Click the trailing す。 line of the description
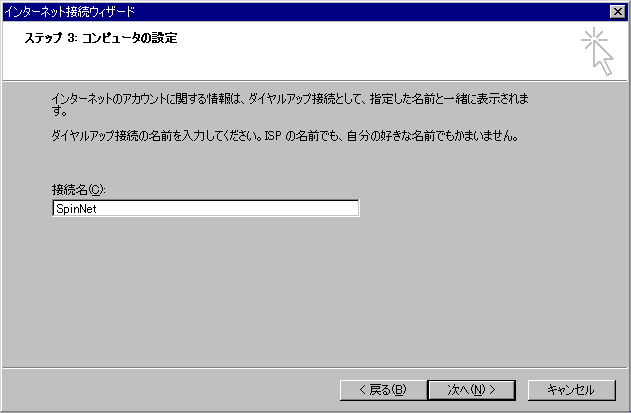Screen dimensions: 631x413 point(59,111)
